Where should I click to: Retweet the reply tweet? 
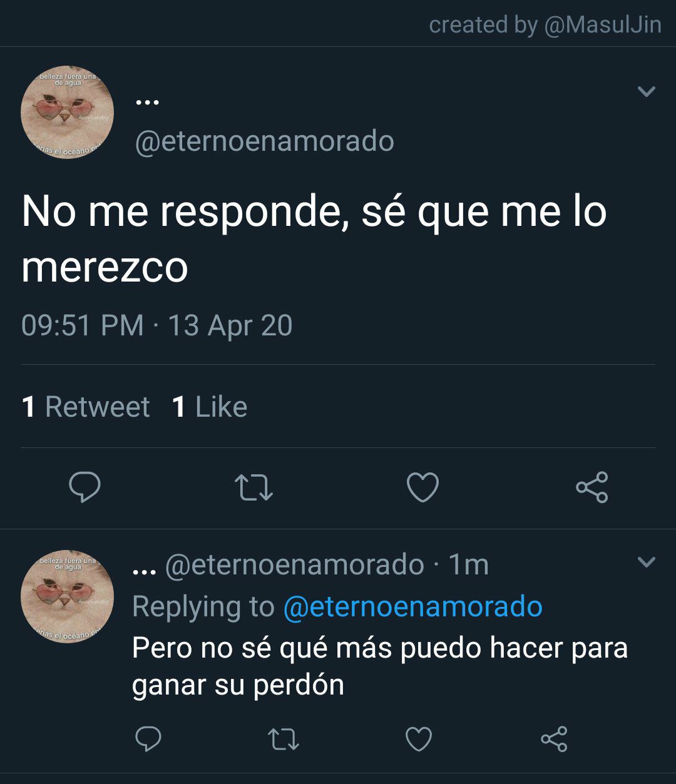coord(284,739)
